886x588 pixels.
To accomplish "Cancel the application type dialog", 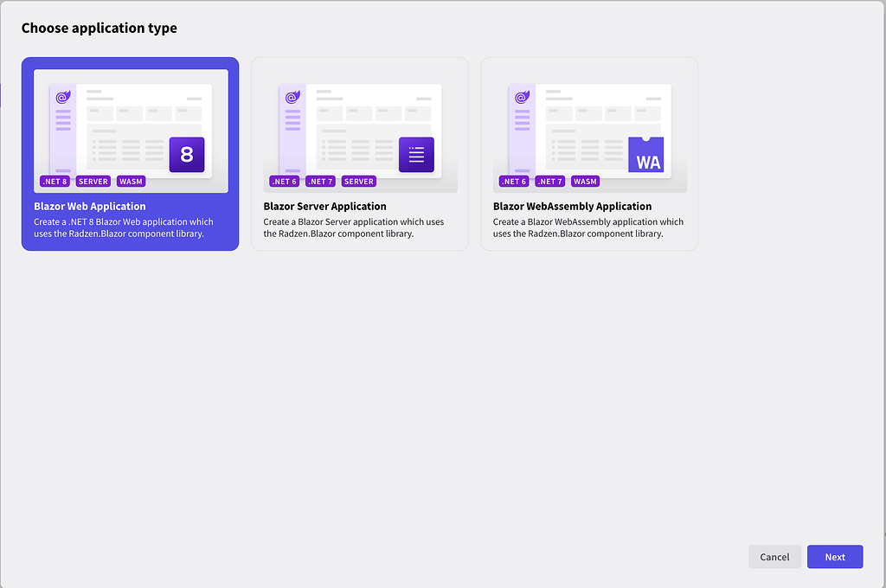I will 774,557.
